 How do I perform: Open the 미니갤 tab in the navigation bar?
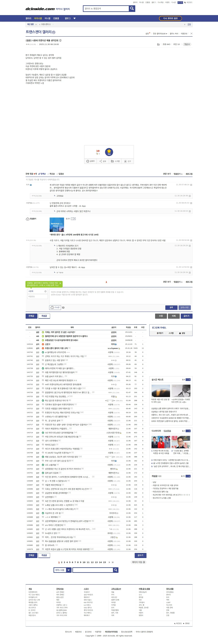pyautogui.click(x=47, y=19)
